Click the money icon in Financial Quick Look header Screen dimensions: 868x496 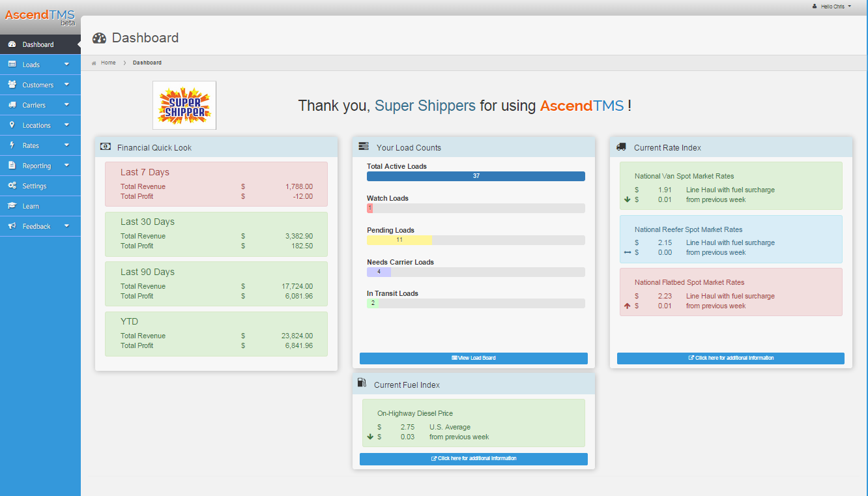pos(106,147)
